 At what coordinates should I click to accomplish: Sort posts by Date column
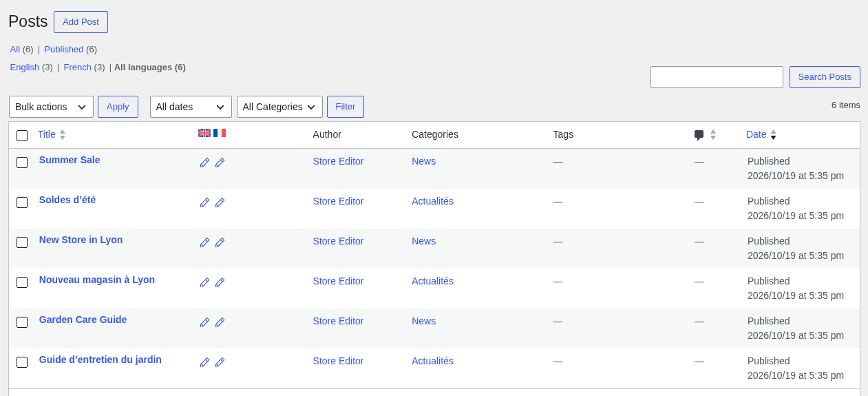(x=756, y=134)
